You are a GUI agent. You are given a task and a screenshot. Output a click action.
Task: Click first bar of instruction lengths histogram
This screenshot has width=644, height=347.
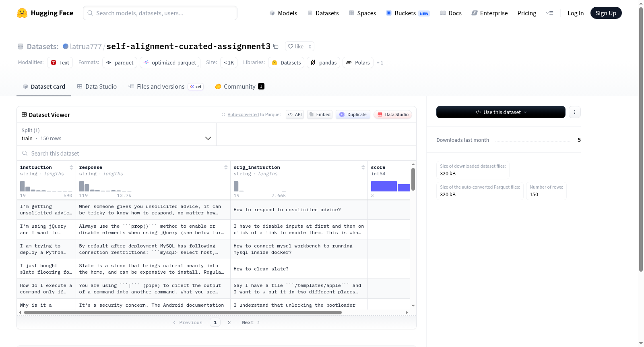coord(23,186)
